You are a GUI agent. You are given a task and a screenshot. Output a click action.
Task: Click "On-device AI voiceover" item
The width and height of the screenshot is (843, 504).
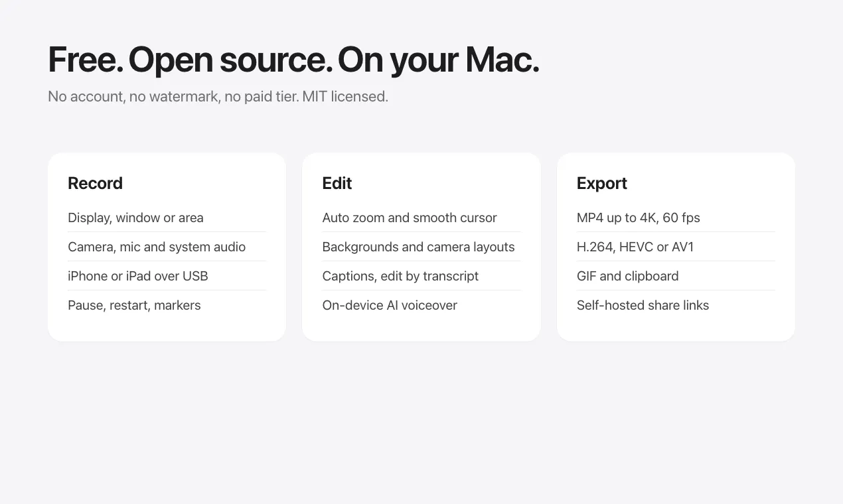coord(390,306)
